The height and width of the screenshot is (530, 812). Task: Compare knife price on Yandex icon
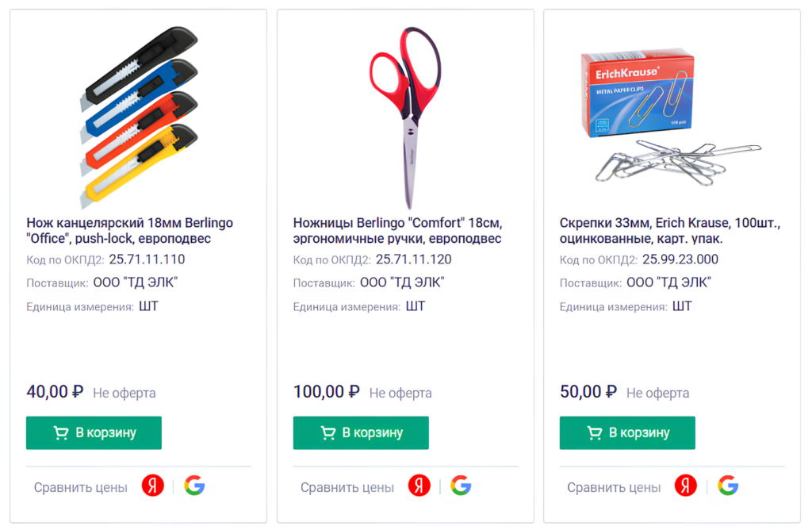153,486
